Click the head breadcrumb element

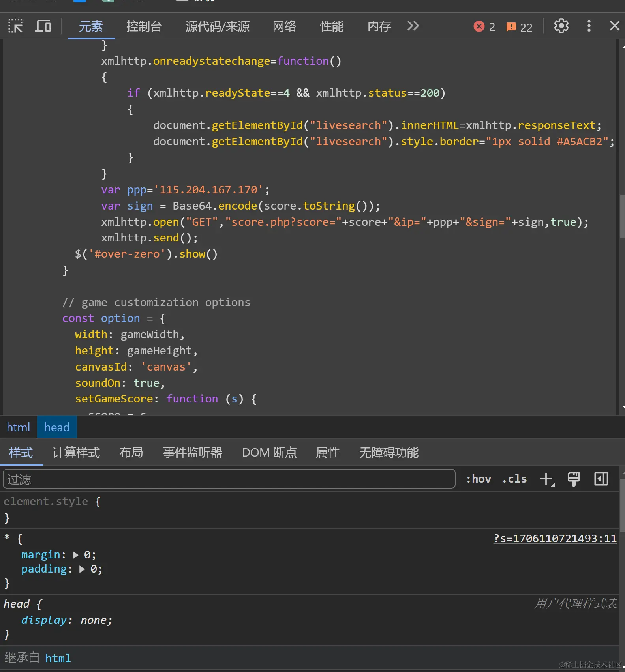point(57,427)
